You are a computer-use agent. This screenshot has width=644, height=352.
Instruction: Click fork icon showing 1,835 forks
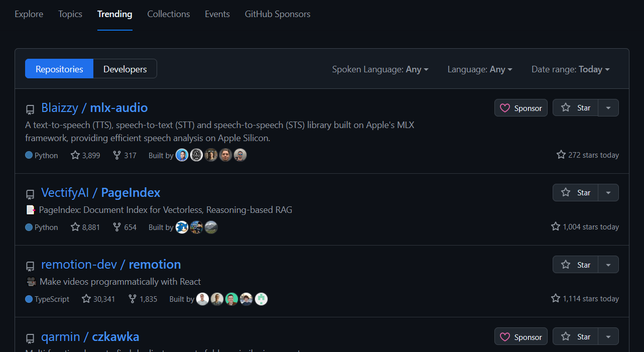(133, 299)
